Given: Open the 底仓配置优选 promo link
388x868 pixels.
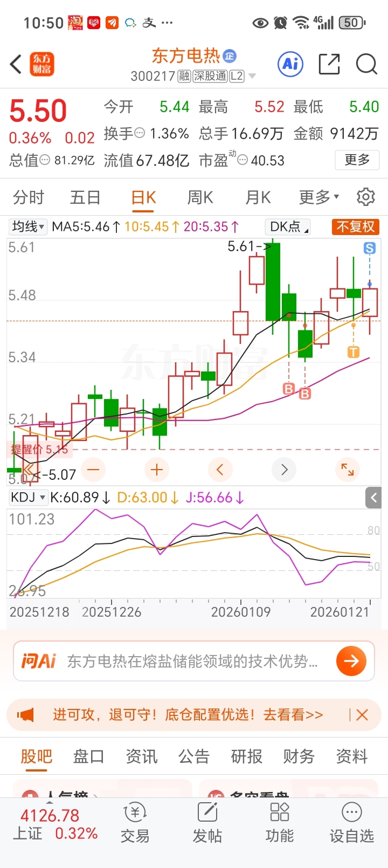Looking at the screenshot, I should click(x=188, y=715).
